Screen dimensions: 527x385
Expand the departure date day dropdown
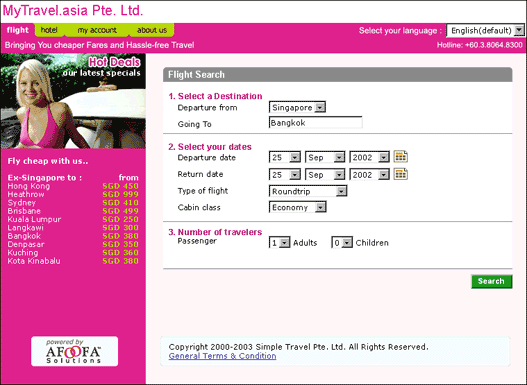click(285, 157)
